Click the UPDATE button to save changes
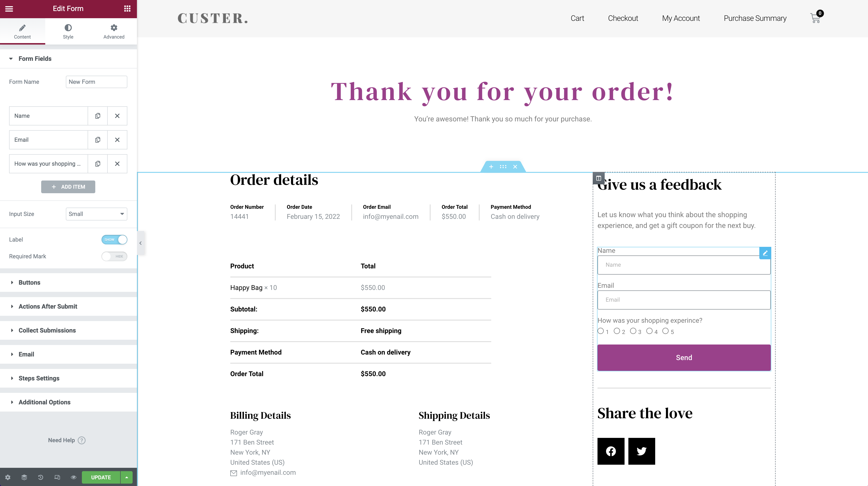 101,477
